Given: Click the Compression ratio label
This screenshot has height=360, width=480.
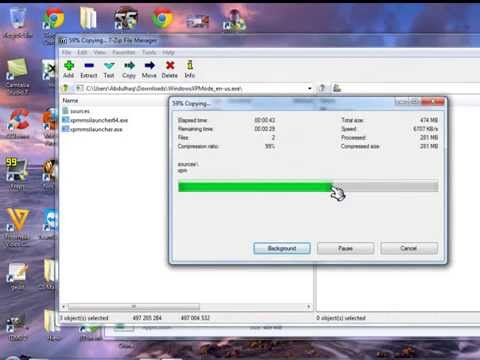Looking at the screenshot, I should pyautogui.click(x=198, y=146).
